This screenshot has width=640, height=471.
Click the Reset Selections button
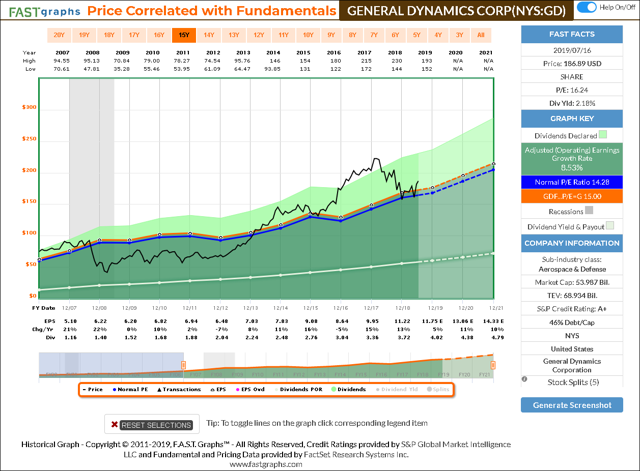tap(152, 424)
